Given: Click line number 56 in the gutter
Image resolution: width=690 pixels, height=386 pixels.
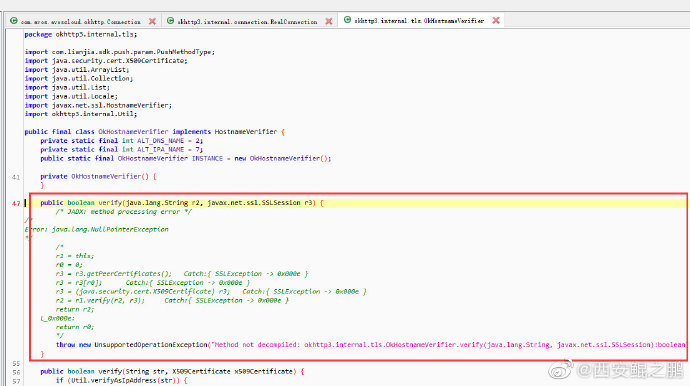Looking at the screenshot, I should coord(16,372).
